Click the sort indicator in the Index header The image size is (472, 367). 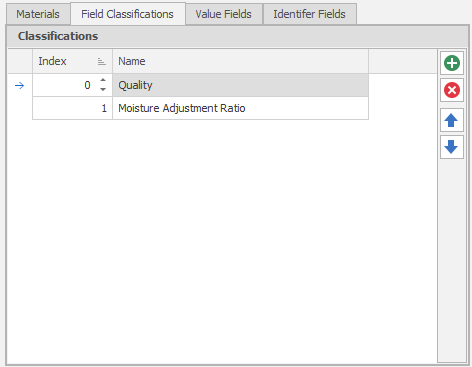[102, 62]
